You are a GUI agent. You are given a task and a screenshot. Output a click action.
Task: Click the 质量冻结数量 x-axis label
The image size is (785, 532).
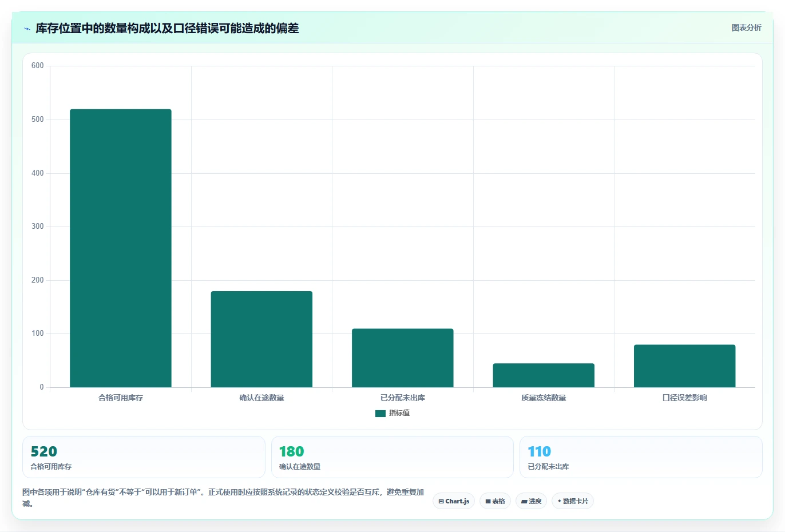coord(544,398)
